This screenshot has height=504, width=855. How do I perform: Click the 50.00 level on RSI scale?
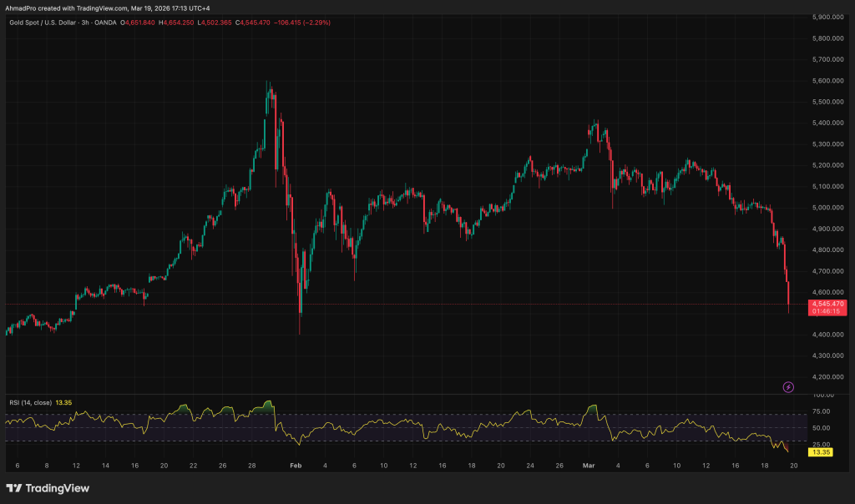click(x=822, y=428)
